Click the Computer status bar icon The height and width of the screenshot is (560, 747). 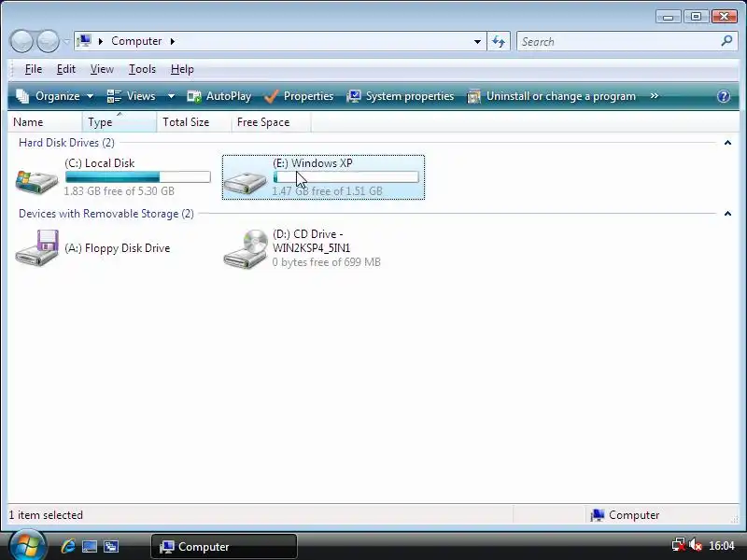pos(597,515)
